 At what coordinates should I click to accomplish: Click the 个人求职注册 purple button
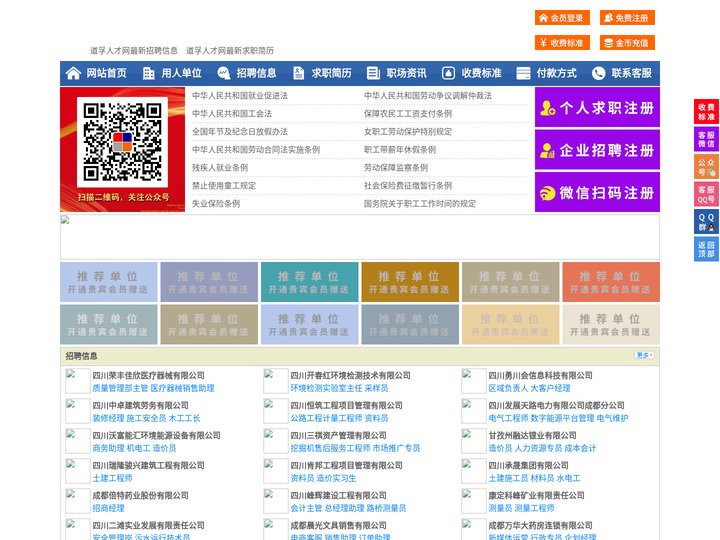(x=597, y=107)
